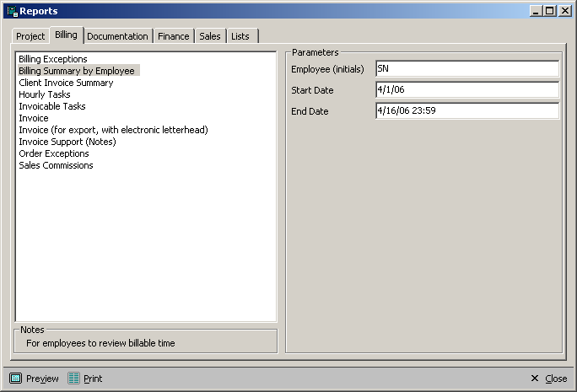Image resolution: width=577 pixels, height=392 pixels.
Task: Switch to the Project tab
Action: (30, 36)
